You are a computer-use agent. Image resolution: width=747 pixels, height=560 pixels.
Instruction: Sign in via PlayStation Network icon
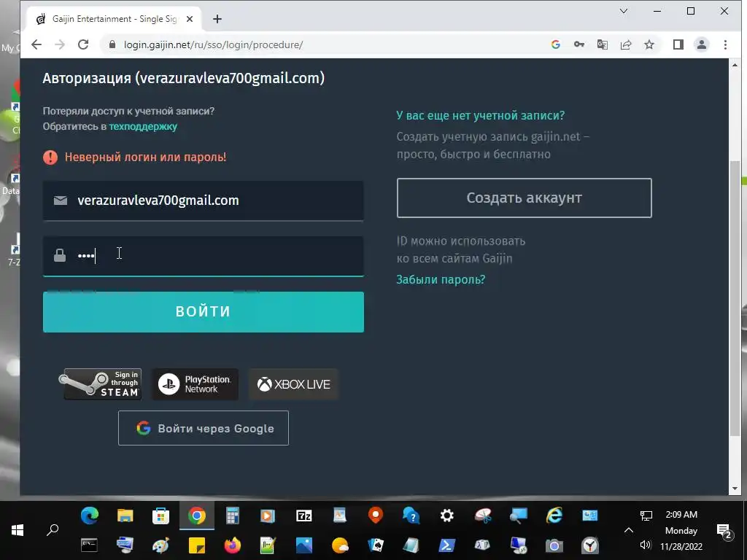(x=195, y=384)
